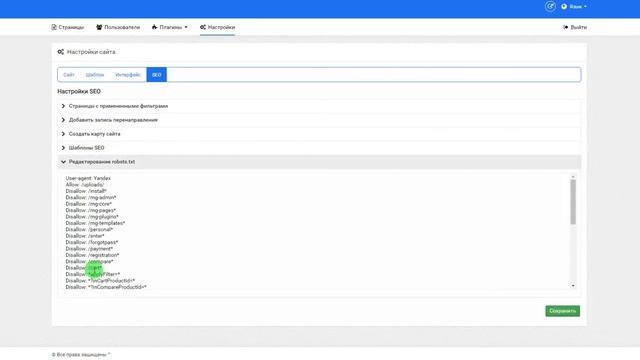Image resolution: width=640 pixels, height=360 pixels.
Task: Expand the Создать карту сайта section
Action: click(319, 134)
